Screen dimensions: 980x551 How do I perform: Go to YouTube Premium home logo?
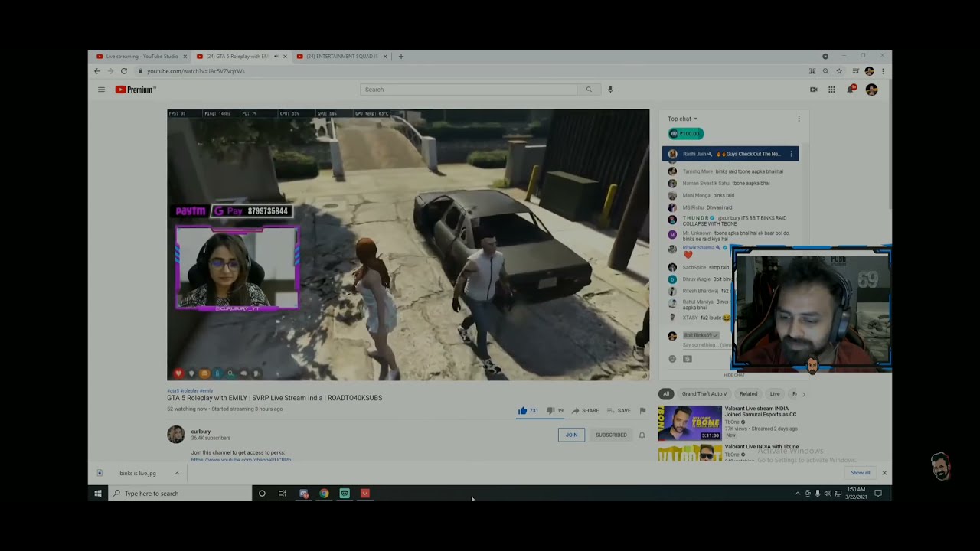point(136,90)
